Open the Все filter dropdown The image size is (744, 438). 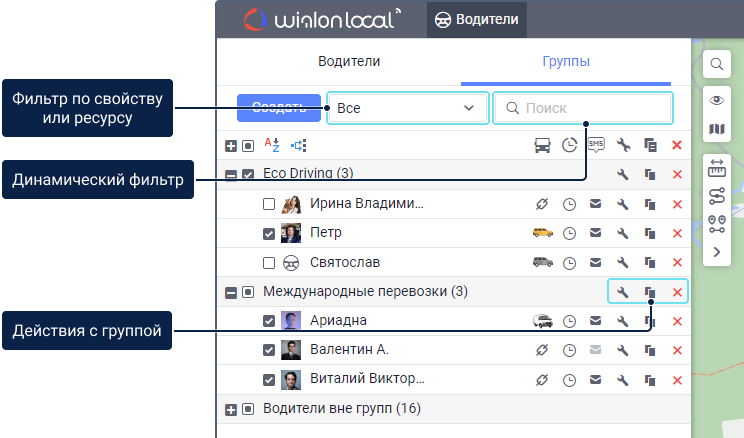408,108
